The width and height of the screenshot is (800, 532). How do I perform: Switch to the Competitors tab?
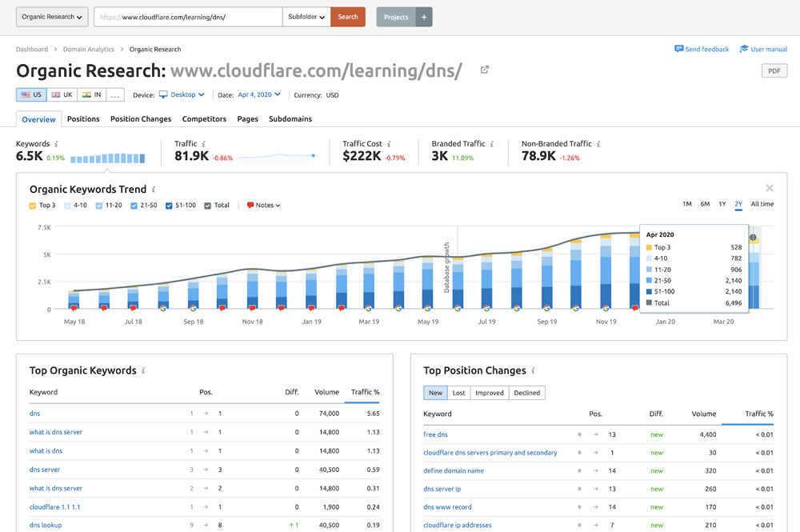point(204,119)
